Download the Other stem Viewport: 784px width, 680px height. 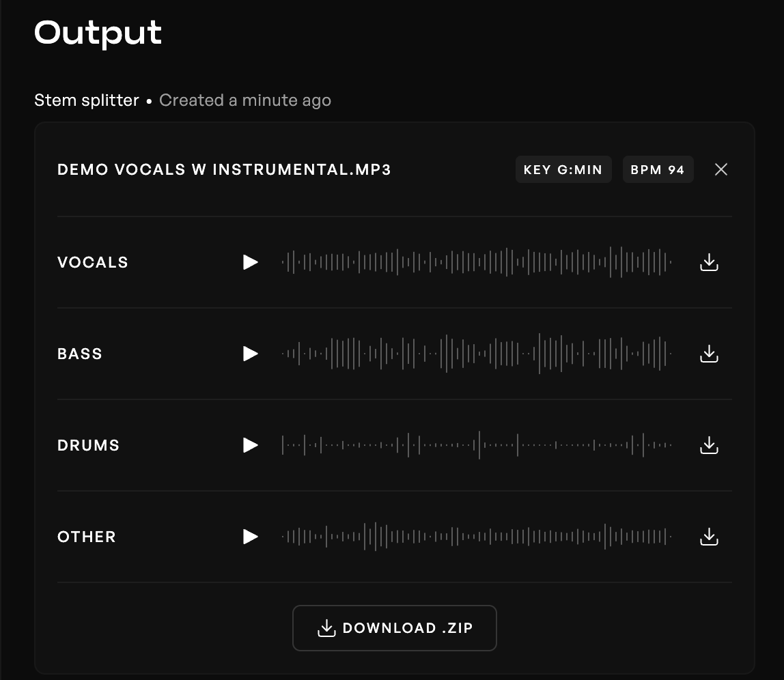(709, 537)
